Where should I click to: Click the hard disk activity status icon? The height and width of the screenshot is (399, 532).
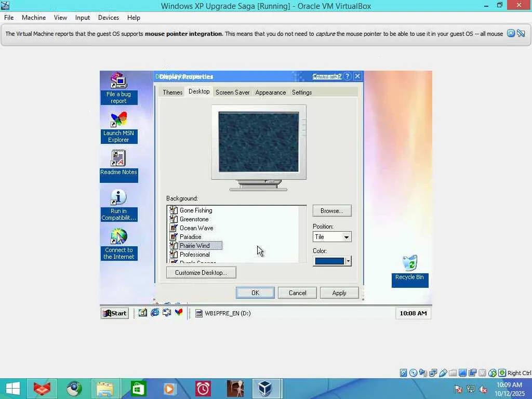click(x=403, y=373)
